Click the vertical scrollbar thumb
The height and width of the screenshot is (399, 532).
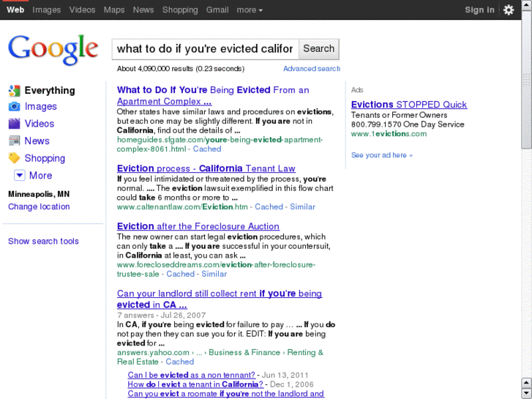click(526, 80)
